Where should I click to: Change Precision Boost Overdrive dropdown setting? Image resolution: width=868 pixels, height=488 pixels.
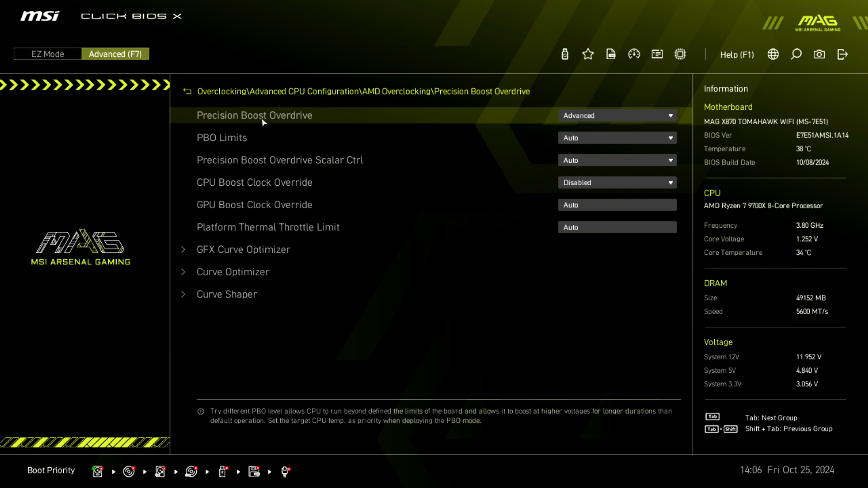pyautogui.click(x=617, y=115)
